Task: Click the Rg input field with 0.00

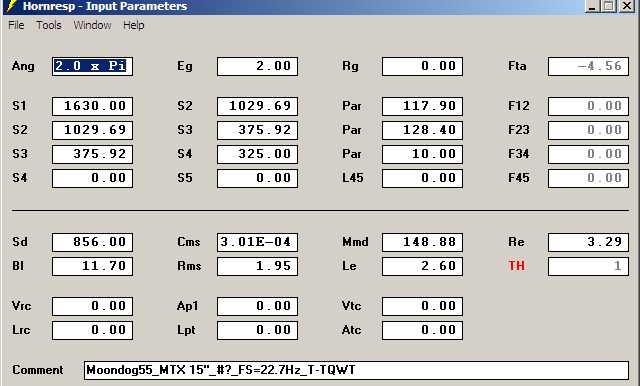Action: pyautogui.click(x=422, y=67)
